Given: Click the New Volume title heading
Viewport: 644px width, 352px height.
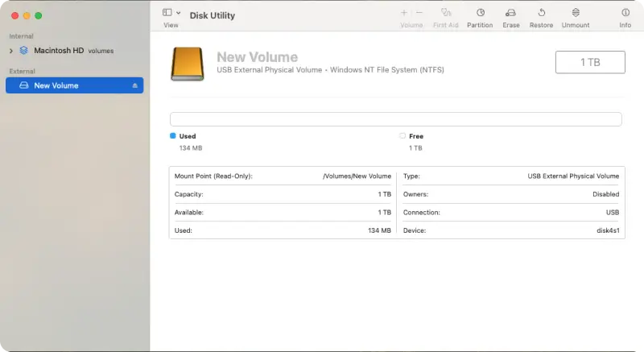Looking at the screenshot, I should (x=257, y=56).
